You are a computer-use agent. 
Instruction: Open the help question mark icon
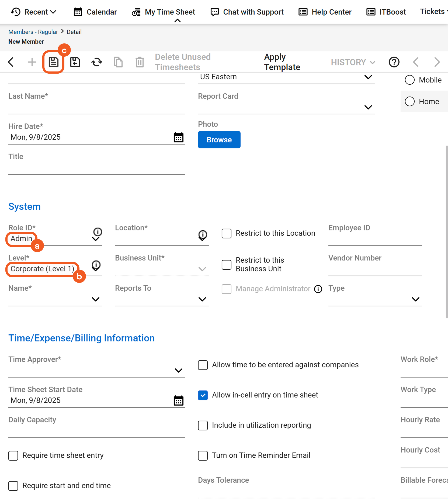(394, 62)
